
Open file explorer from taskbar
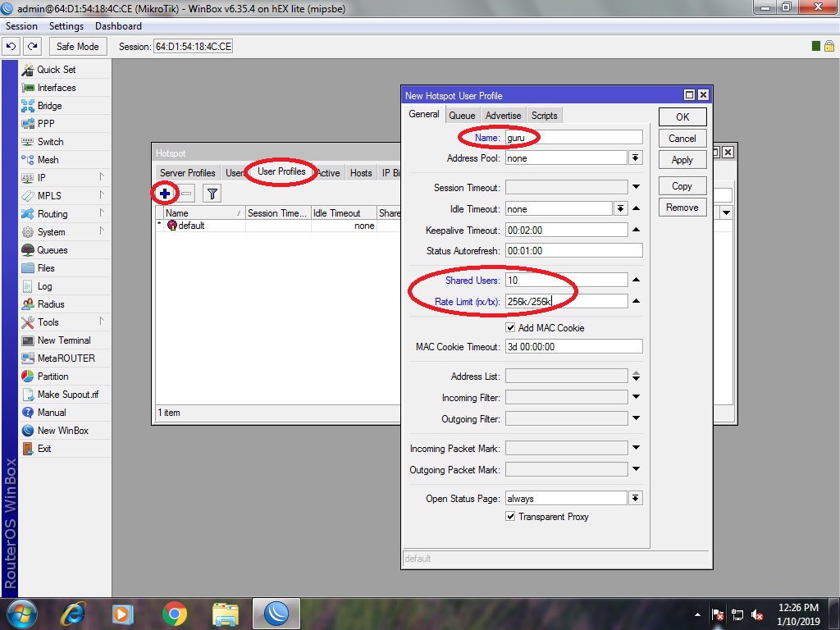(x=226, y=614)
